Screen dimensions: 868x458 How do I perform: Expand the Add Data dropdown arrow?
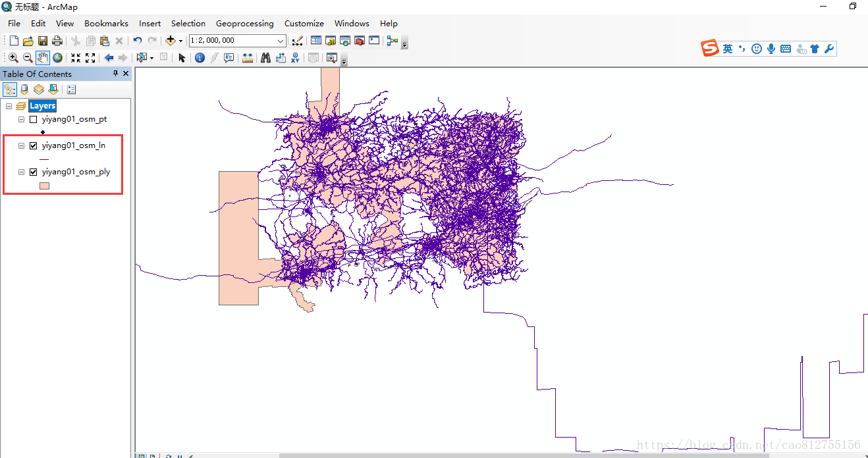pos(180,41)
